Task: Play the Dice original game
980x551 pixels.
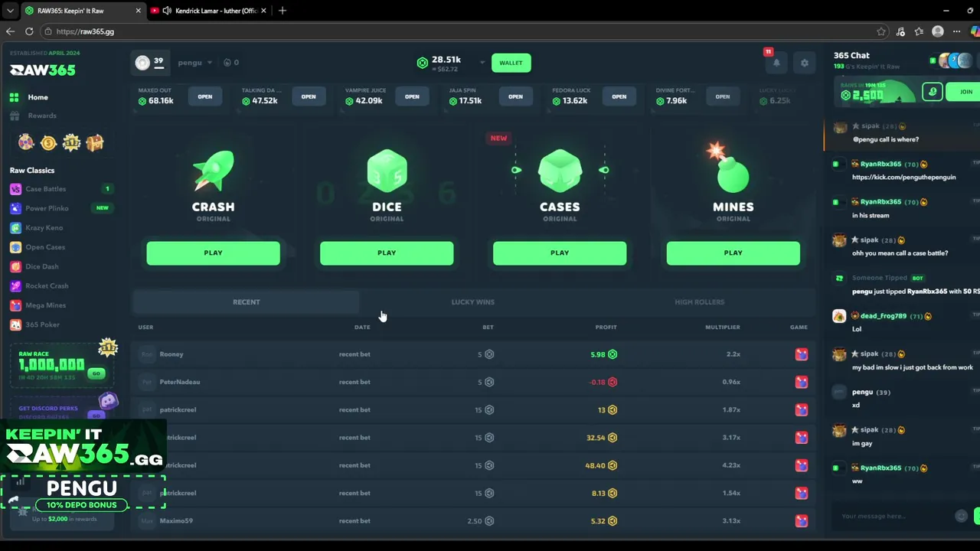Action: click(x=387, y=253)
